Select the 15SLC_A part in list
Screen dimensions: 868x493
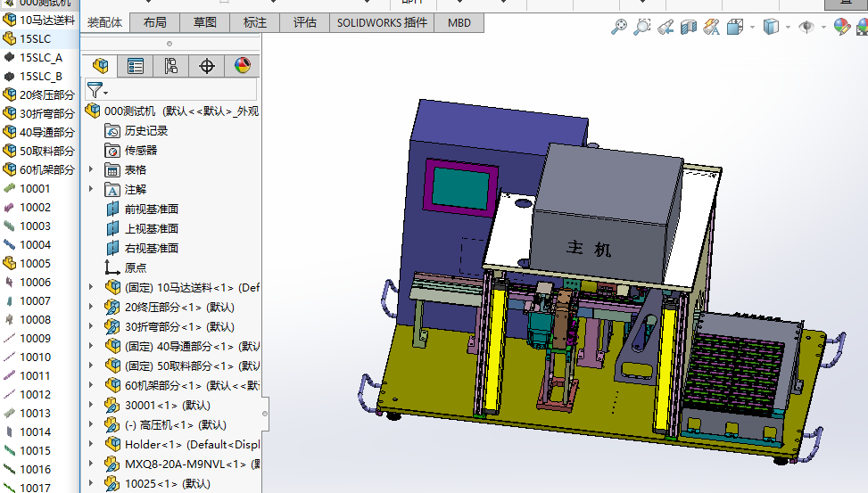pos(40,57)
